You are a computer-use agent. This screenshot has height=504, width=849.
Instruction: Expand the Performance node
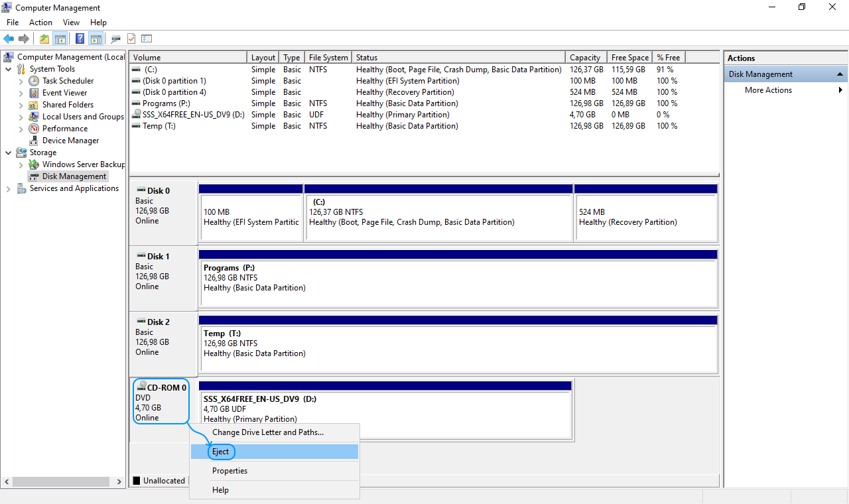(x=21, y=129)
